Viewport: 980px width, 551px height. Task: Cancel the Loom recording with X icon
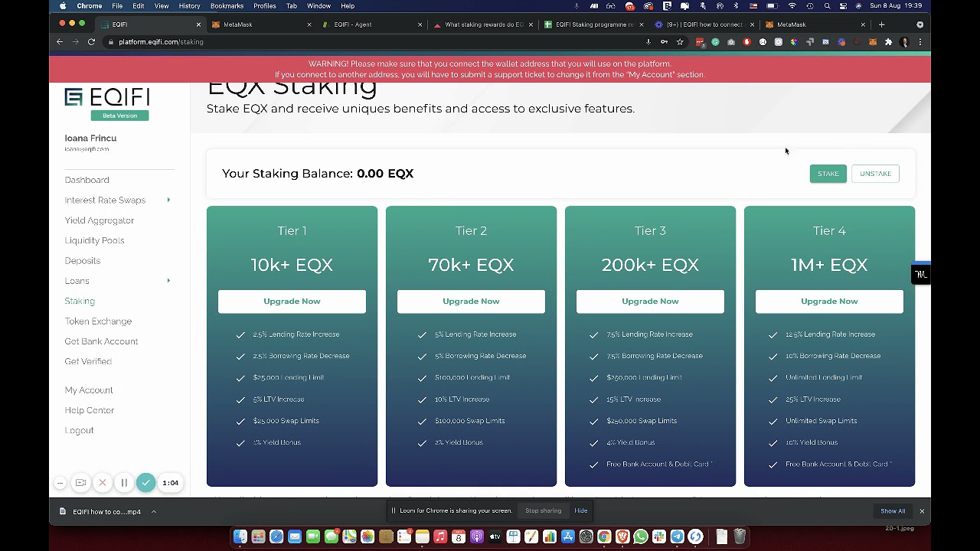[x=102, y=483]
